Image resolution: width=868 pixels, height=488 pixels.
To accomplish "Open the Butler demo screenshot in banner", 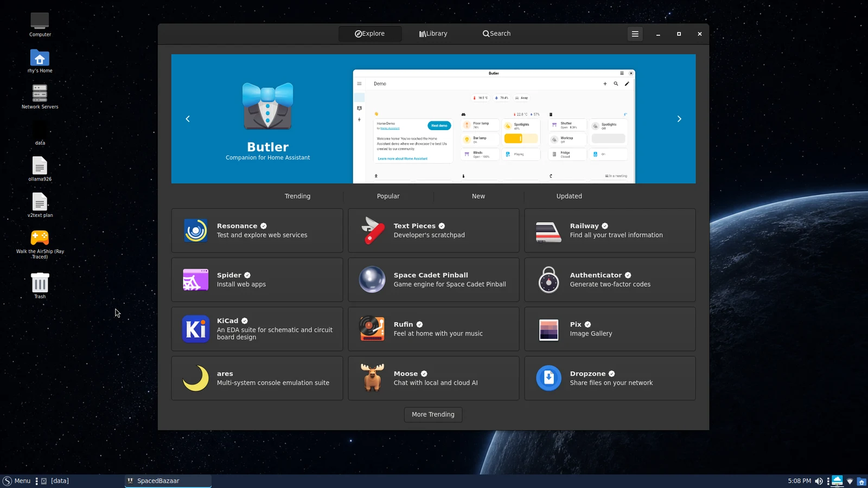I will point(494,126).
